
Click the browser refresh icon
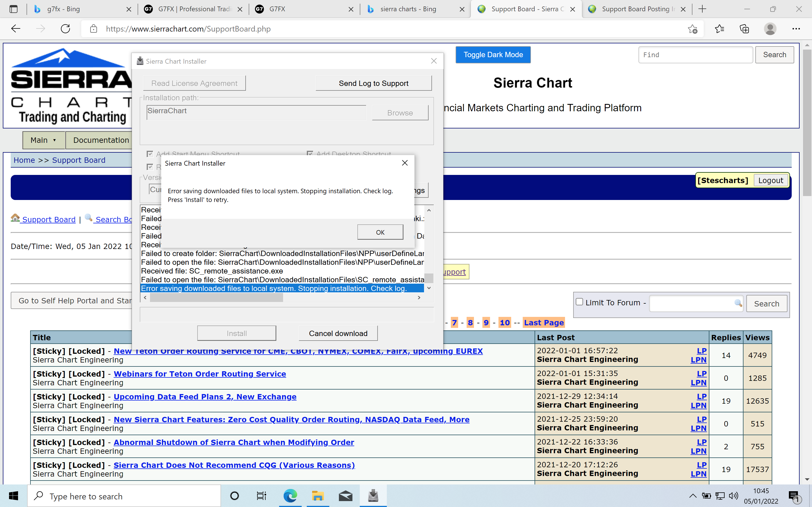pos(65,29)
